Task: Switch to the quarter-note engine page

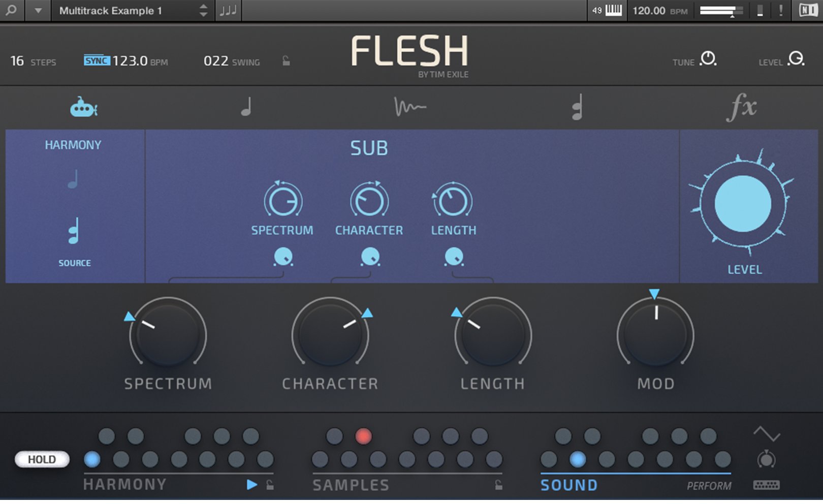Action: point(246,107)
